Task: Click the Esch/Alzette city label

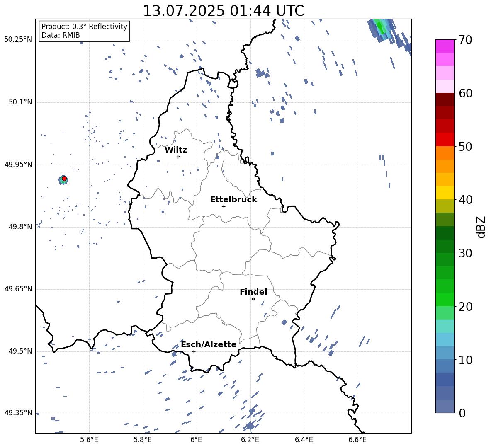Action: click(x=209, y=344)
